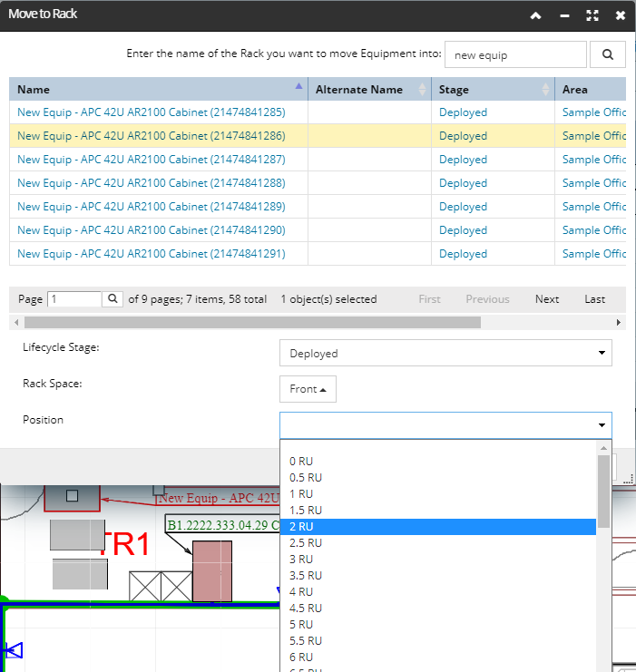Select 4.5 RU position option
Image resolution: width=636 pixels, height=672 pixels.
pos(438,609)
